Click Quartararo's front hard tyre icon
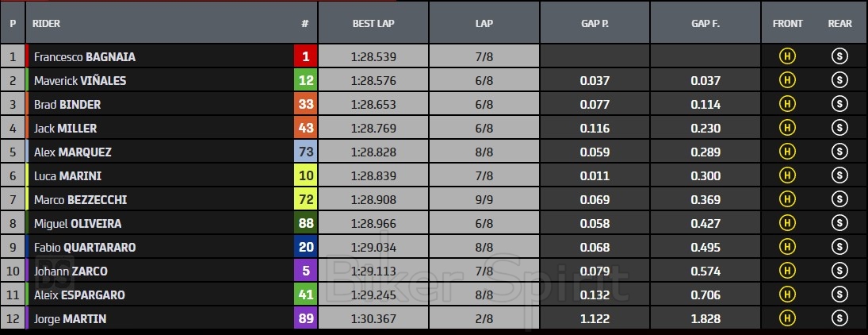This screenshot has height=335, width=868. (x=788, y=247)
